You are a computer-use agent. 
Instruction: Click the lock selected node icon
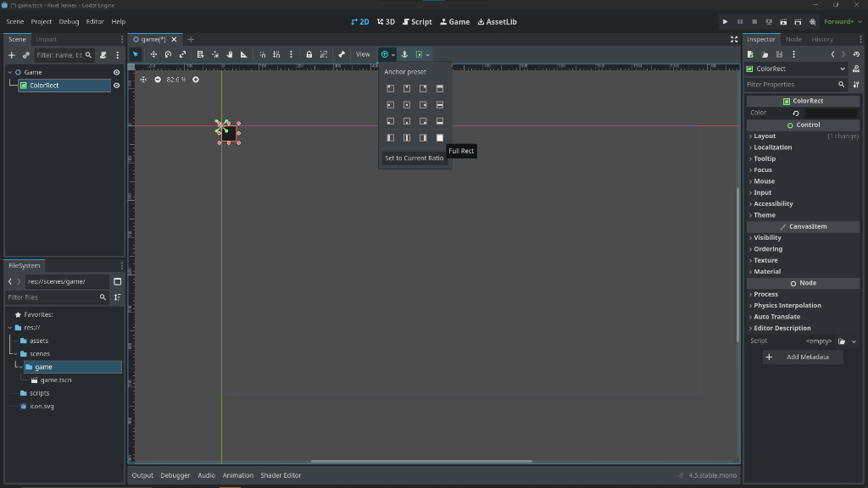[309, 54]
